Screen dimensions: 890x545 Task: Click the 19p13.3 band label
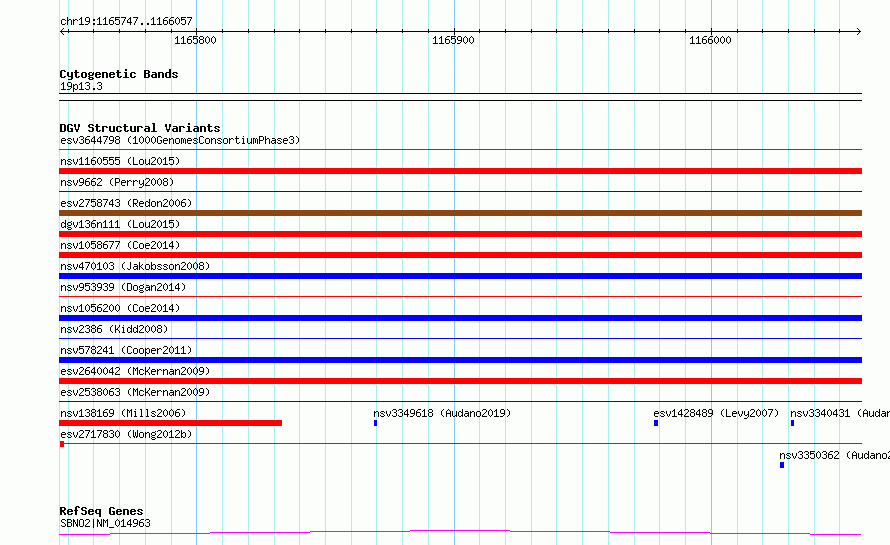(x=81, y=86)
